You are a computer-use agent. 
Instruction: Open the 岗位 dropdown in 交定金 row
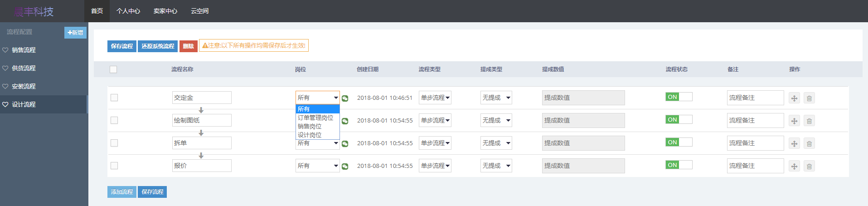coord(318,98)
